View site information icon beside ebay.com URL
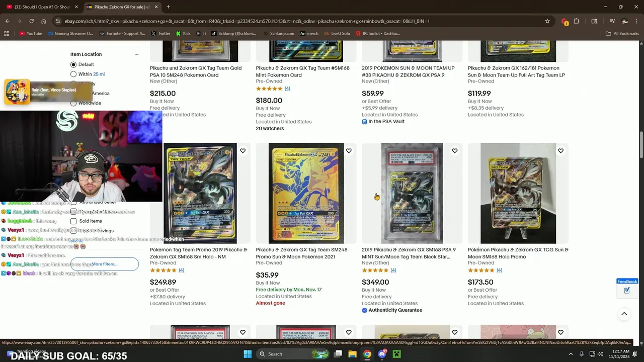644x362 pixels. (58, 21)
